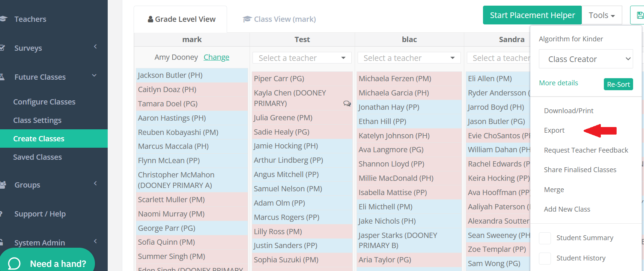Collapse the Future Classes chevron
The width and height of the screenshot is (644, 271).
(x=94, y=76)
